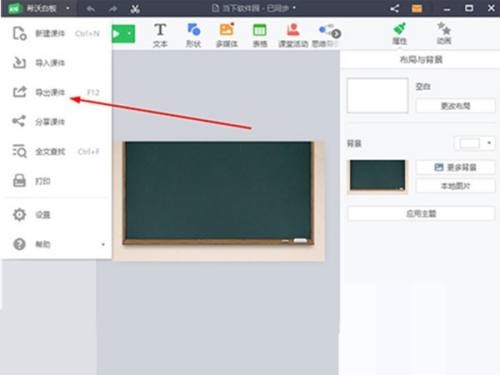Click the new courseware file icon
Screen dimensions: 500x375
click(19, 33)
